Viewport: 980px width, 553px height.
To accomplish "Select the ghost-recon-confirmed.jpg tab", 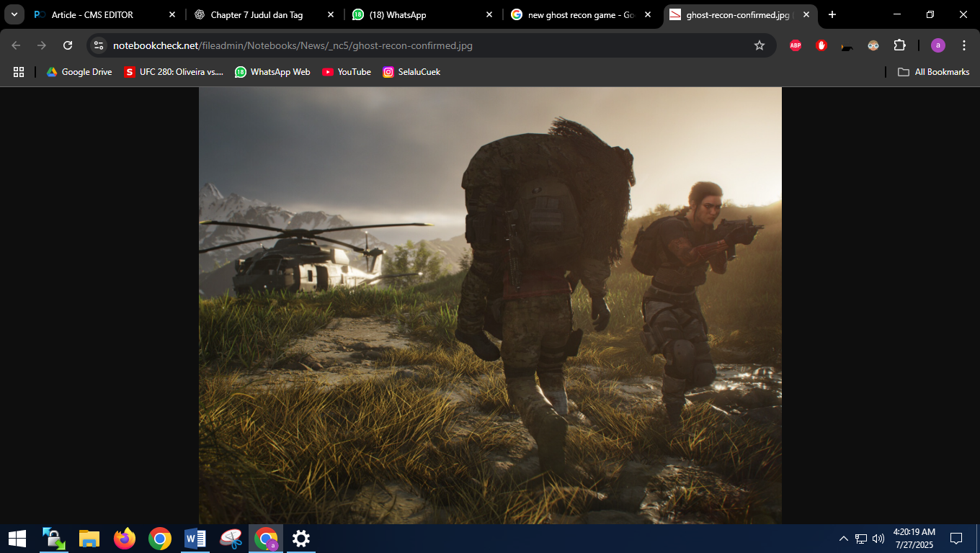I will pos(740,14).
